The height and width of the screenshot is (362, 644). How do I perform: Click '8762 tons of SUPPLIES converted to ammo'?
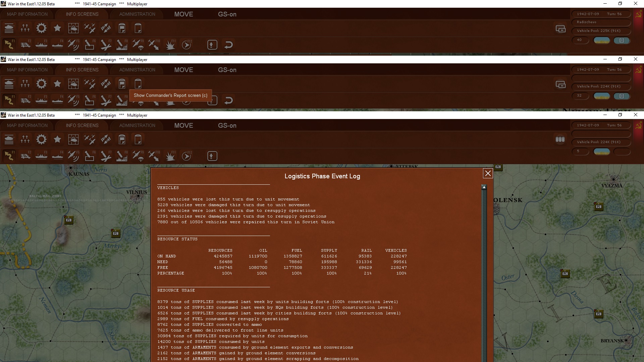click(209, 324)
